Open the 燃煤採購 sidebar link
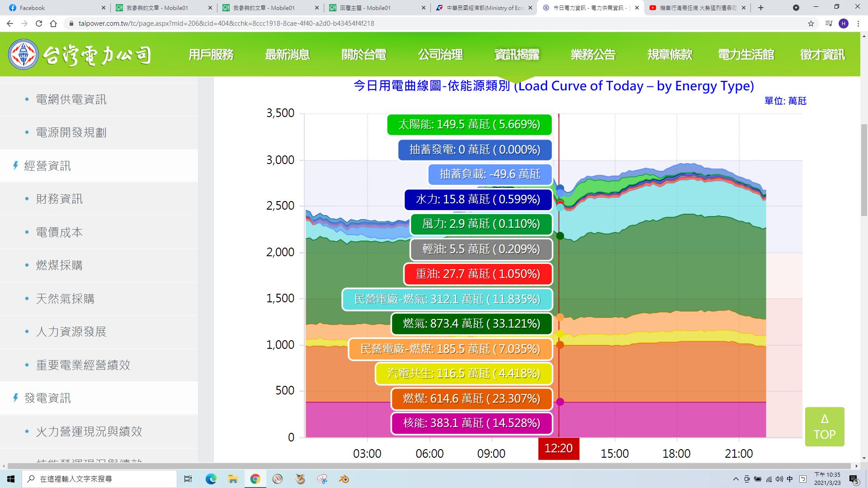The image size is (868, 488). (59, 265)
